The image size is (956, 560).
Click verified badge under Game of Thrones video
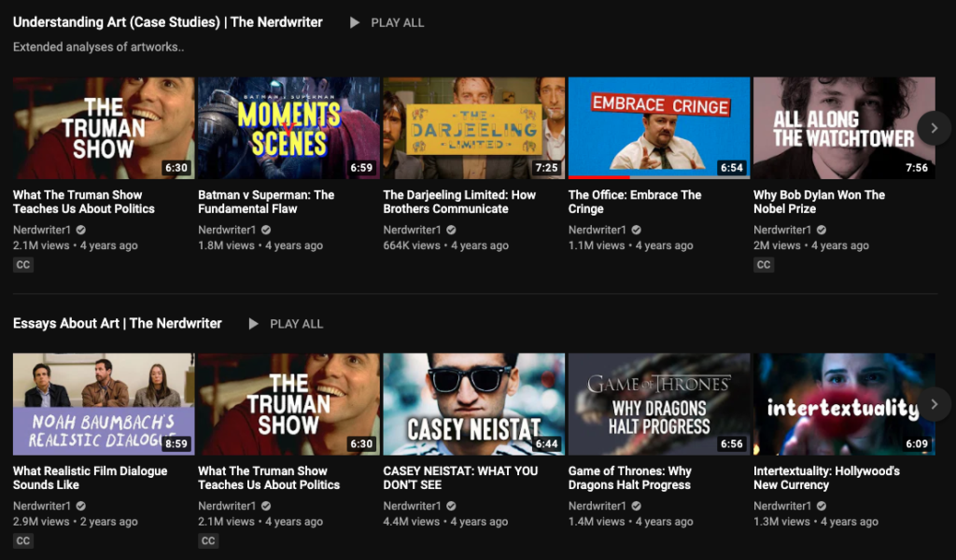coord(637,506)
